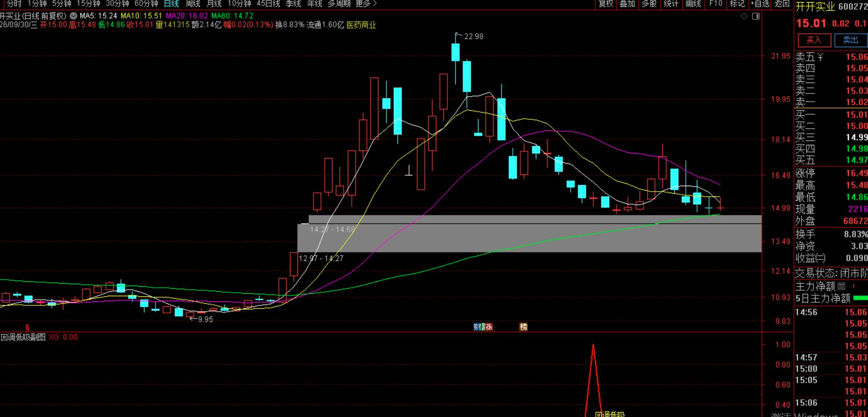Expand the 更多 periods menu
Screen dimensions: 868x417
pos(366,4)
